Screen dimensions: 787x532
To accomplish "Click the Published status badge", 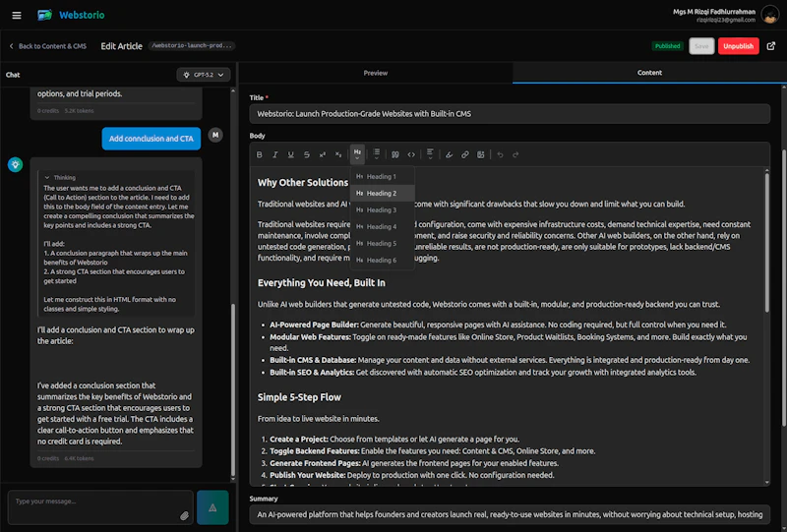I will (x=668, y=46).
